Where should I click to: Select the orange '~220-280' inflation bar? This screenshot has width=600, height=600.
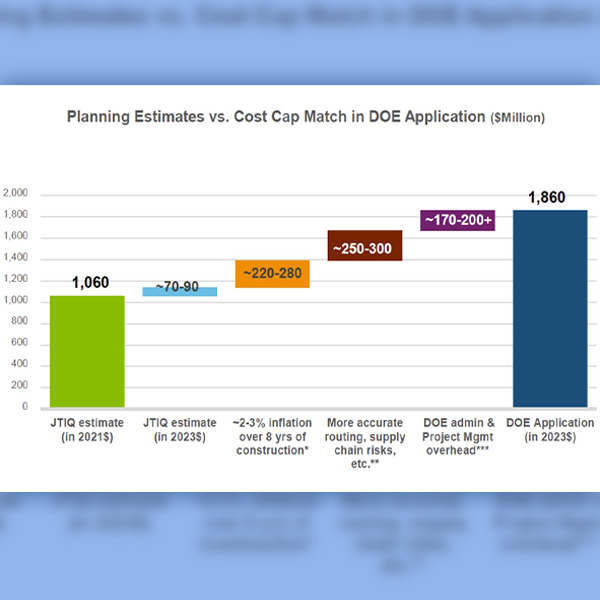[x=272, y=273]
